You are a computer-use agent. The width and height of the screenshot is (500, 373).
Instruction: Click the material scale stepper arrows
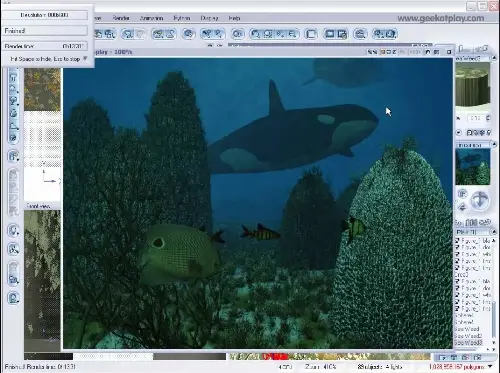click(x=488, y=118)
